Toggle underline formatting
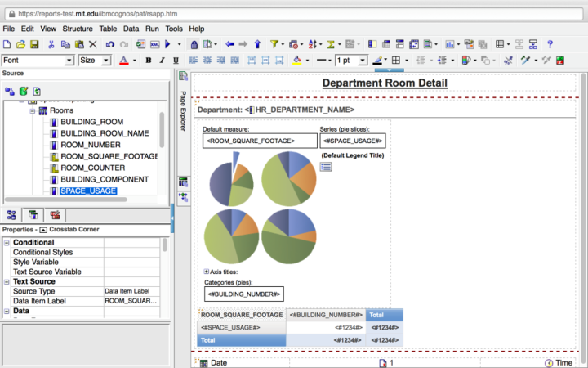 [x=175, y=61]
